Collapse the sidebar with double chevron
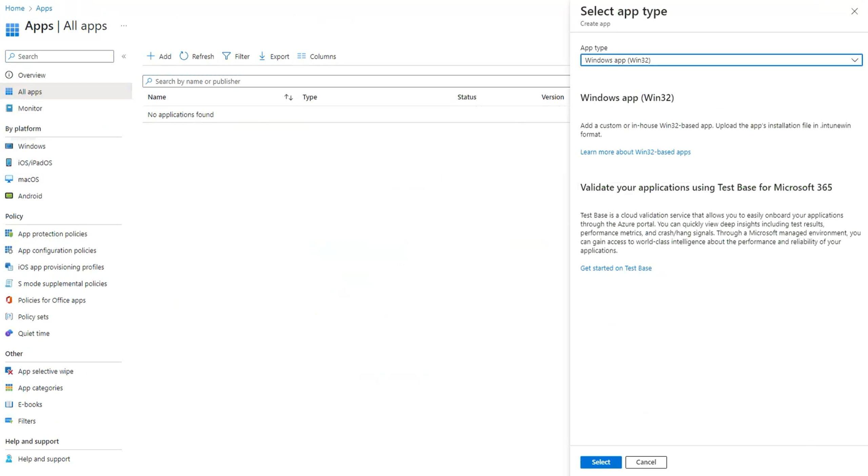The width and height of the screenshot is (868, 476). (124, 56)
